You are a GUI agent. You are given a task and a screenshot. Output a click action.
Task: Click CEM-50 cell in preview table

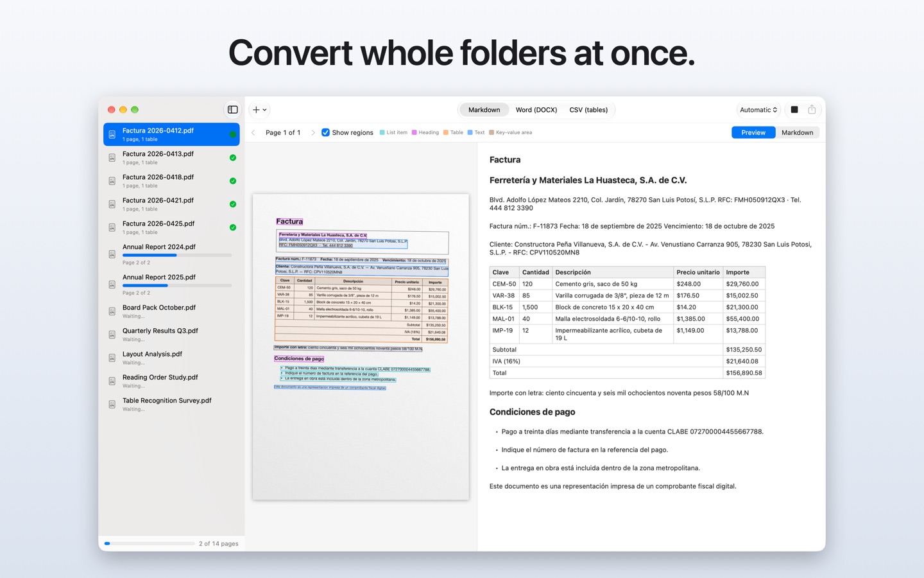point(504,284)
